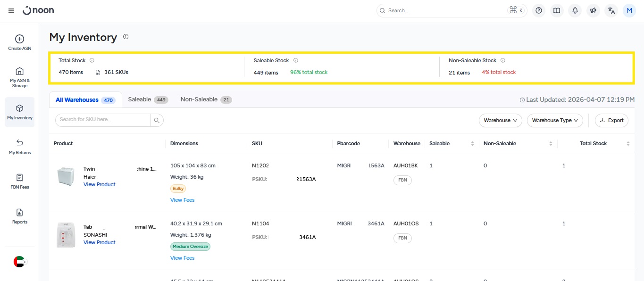The width and height of the screenshot is (644, 281).
Task: Click the Export button
Action: (611, 120)
